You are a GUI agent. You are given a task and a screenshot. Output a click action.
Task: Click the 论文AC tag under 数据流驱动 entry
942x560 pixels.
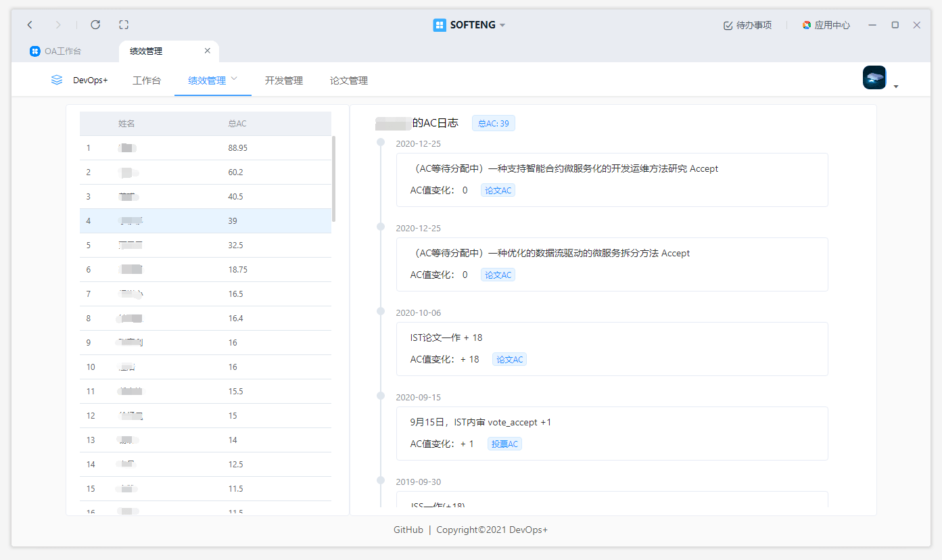click(x=498, y=275)
